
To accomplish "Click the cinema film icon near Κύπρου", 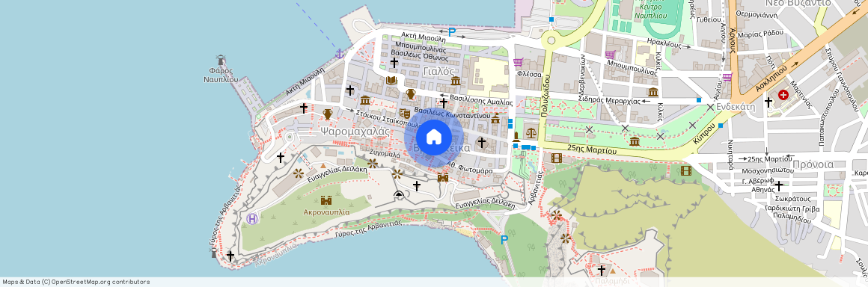I will 686,170.
